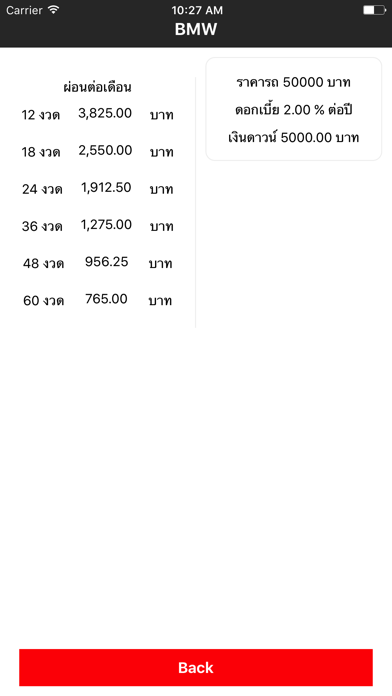Click the ดอกเบี้ย 2.00 % ต่อปี line
The width and height of the screenshot is (392, 696).
tap(293, 110)
